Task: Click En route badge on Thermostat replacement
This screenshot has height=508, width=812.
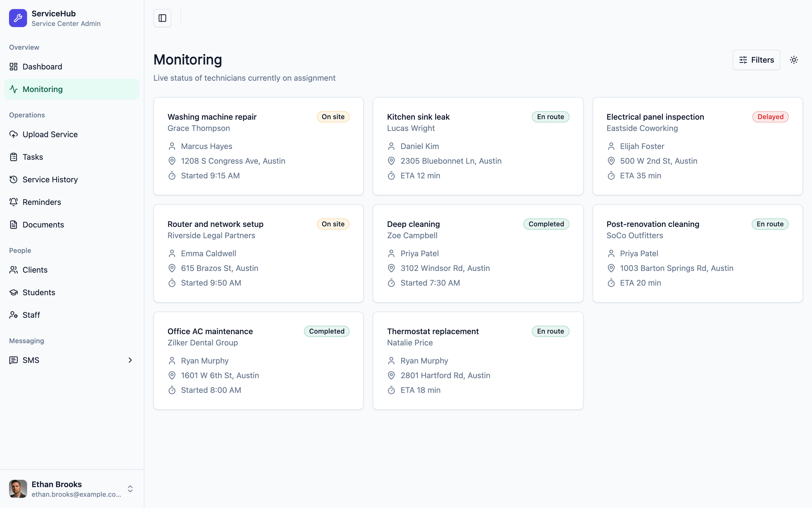Action: click(x=550, y=331)
